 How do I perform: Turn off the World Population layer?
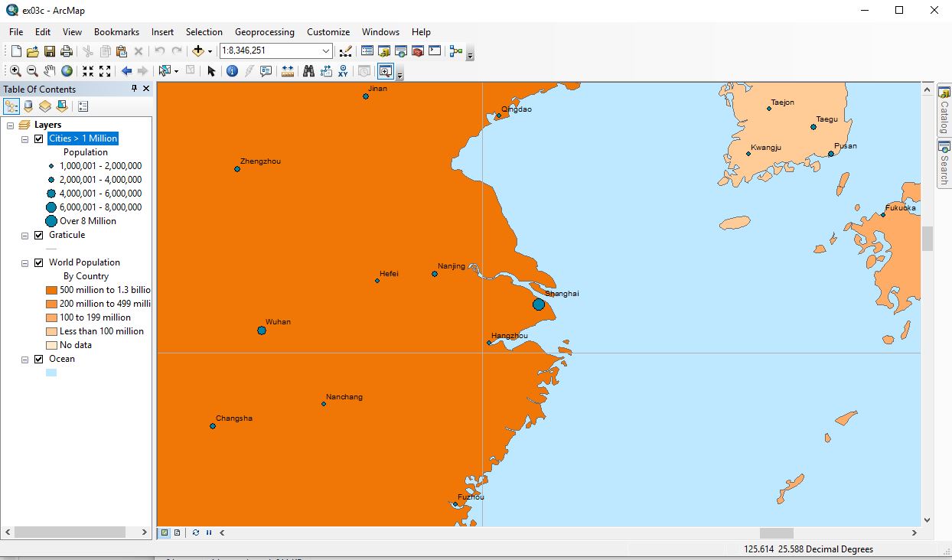(39, 262)
